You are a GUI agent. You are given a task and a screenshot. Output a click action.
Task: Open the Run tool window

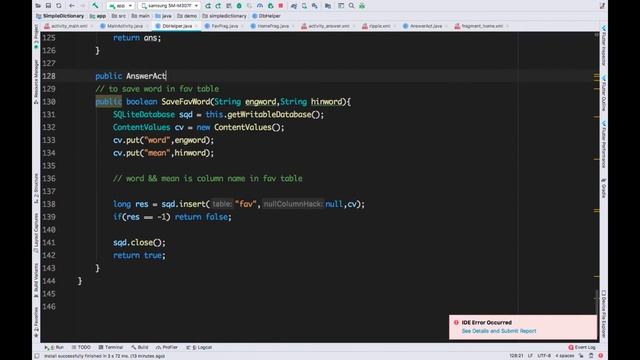pyautogui.click(x=55, y=347)
